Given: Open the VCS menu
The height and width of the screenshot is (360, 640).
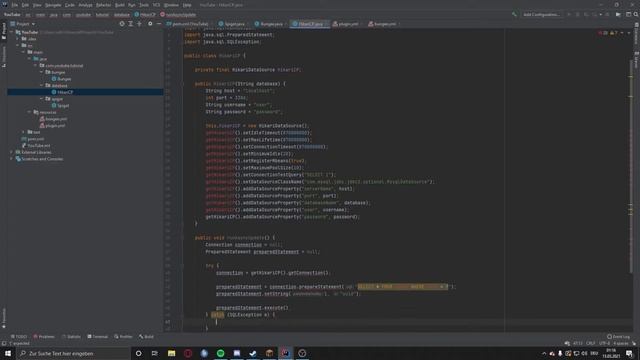Looking at the screenshot, I should tap(156, 5).
